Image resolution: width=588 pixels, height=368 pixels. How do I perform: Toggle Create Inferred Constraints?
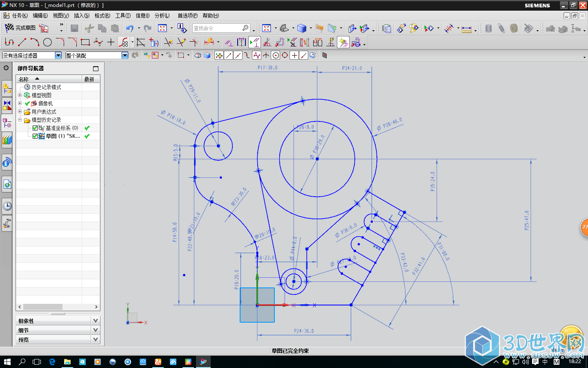click(343, 42)
